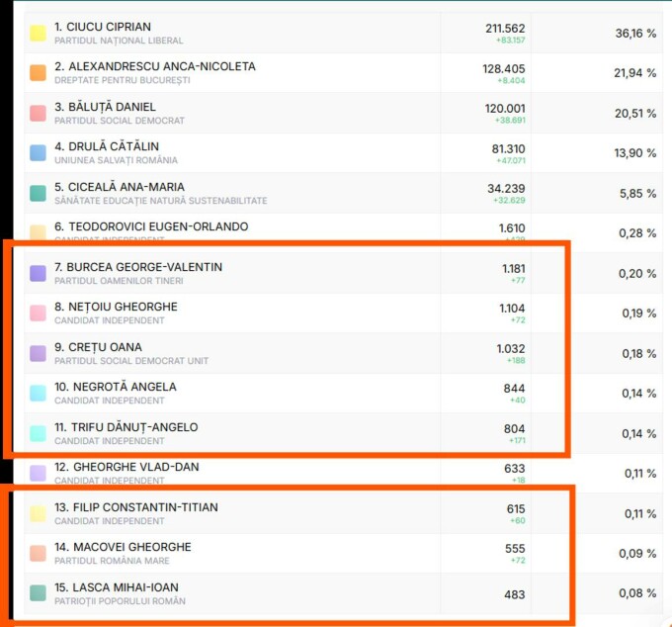Select candidate Crețu Oana's name
This screenshot has width=672, height=627.
click(98, 347)
